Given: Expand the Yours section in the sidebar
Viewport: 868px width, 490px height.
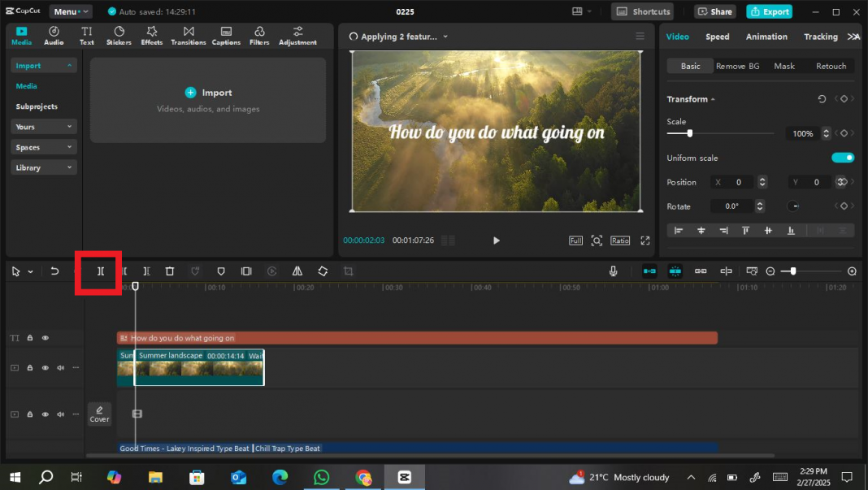Looking at the screenshot, I should click(43, 126).
